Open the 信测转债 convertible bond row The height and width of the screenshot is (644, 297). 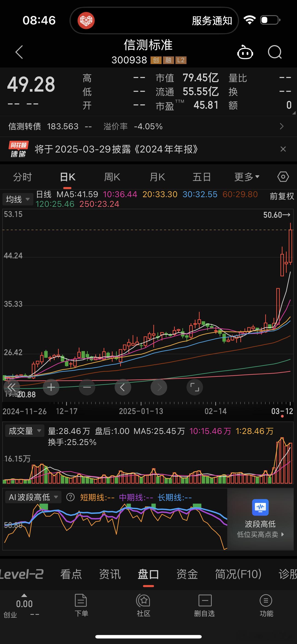tap(148, 126)
